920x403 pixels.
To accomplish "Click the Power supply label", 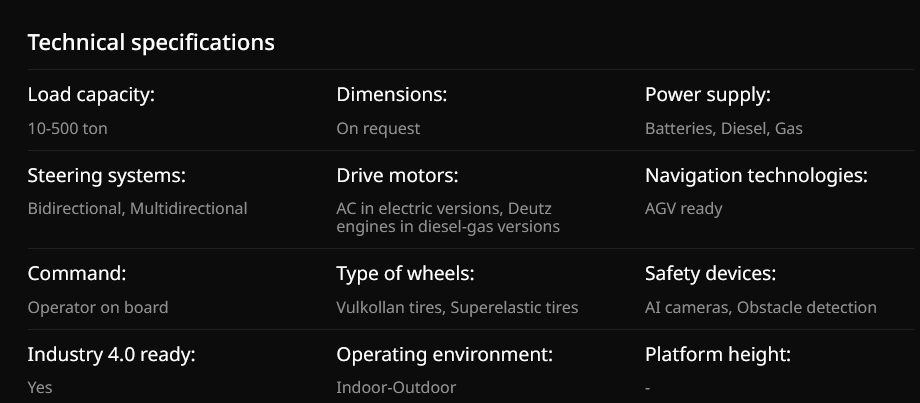I will pos(707,96).
